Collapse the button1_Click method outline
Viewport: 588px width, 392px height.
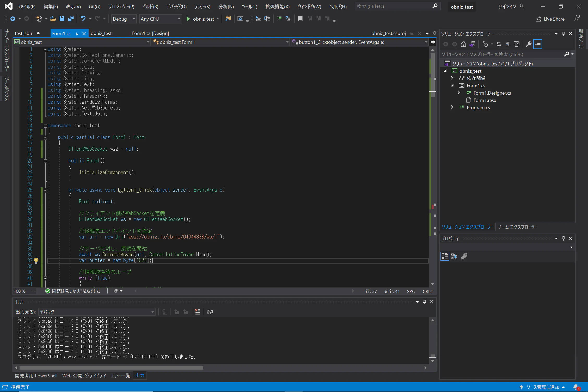click(45, 190)
